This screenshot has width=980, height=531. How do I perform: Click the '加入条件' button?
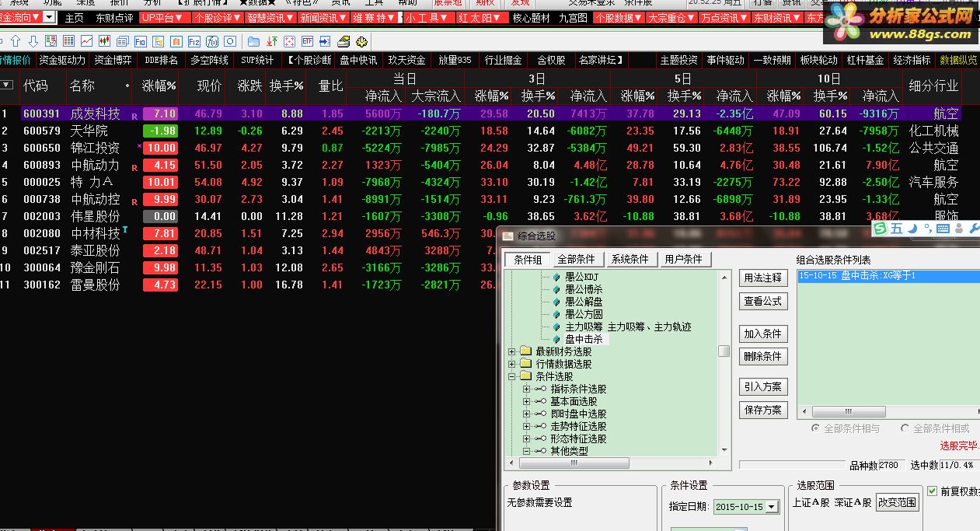tap(762, 334)
